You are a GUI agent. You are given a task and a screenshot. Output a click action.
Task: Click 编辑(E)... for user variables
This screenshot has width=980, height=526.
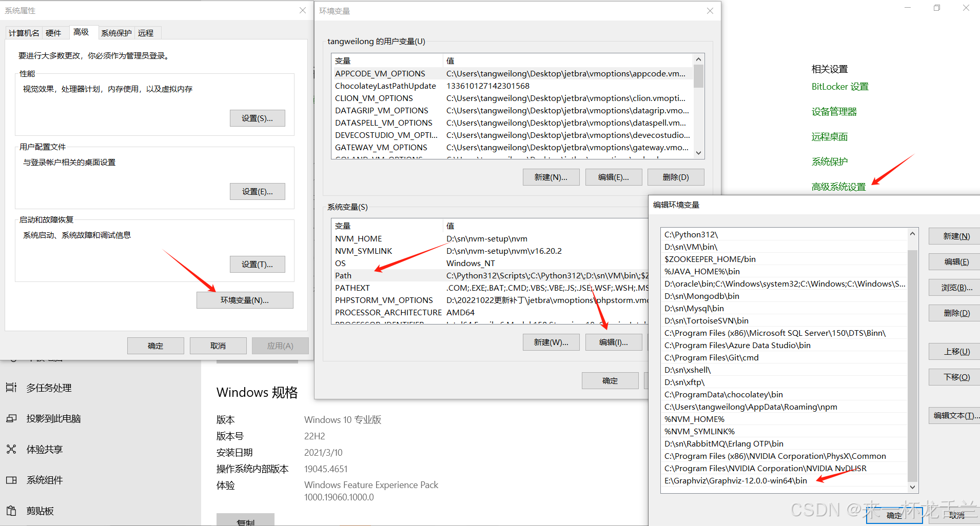coord(614,177)
